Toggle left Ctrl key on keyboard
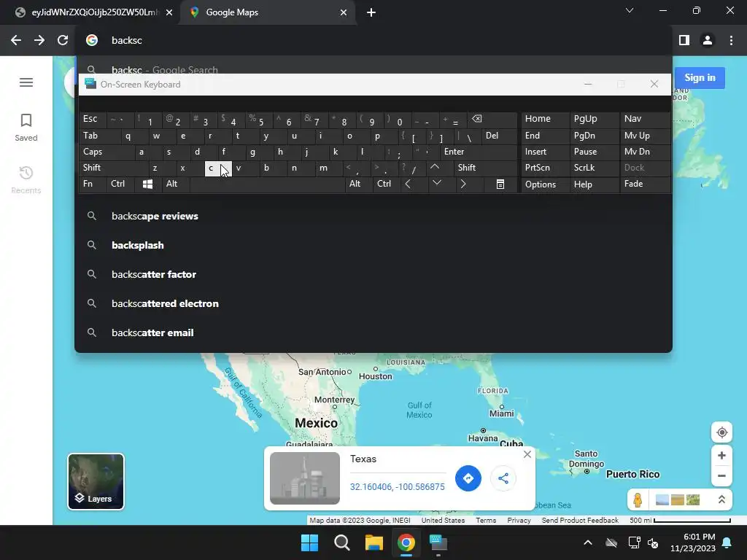 (x=120, y=184)
